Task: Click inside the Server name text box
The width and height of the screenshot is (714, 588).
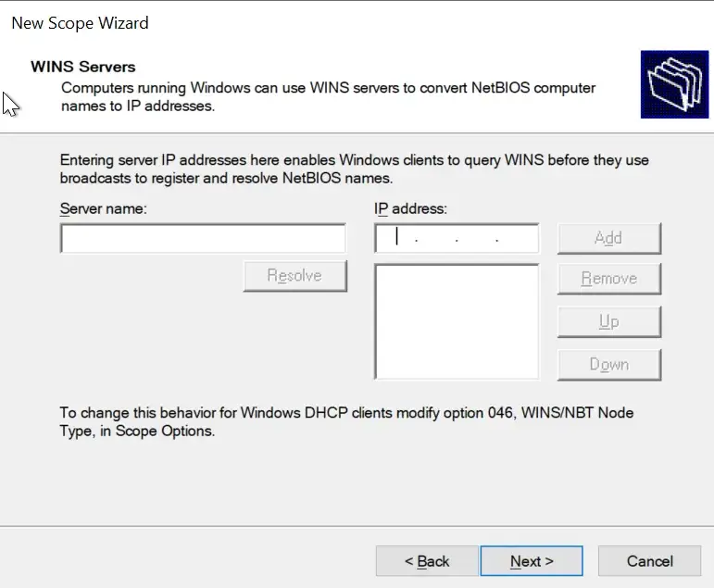Action: tap(203, 239)
